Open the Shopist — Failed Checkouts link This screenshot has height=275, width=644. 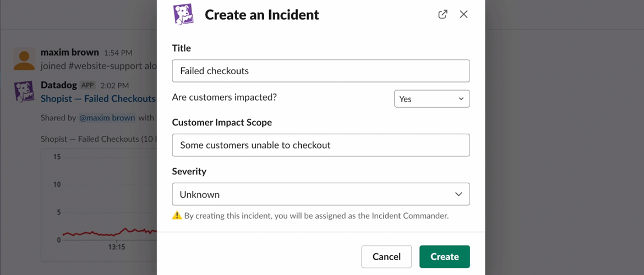point(98,99)
